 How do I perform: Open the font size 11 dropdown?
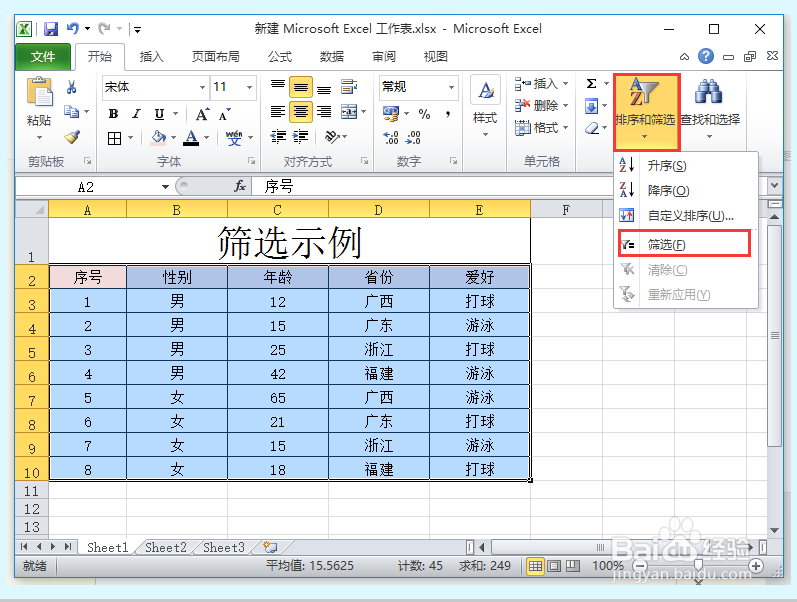tap(250, 87)
